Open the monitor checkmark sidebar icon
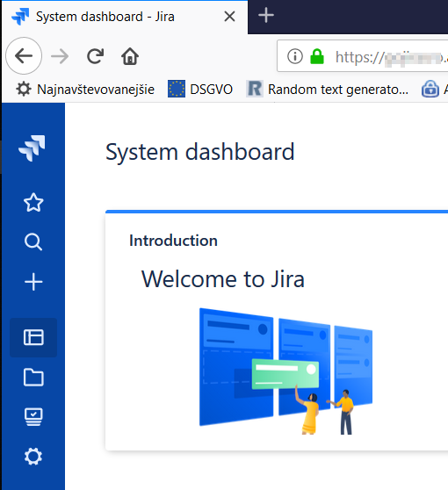This screenshot has width=448, height=490. 33,417
